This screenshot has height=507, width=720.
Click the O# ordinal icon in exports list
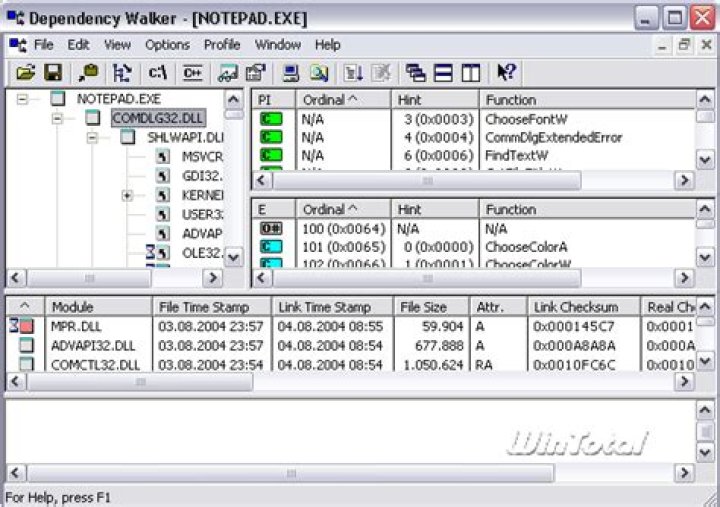(271, 228)
